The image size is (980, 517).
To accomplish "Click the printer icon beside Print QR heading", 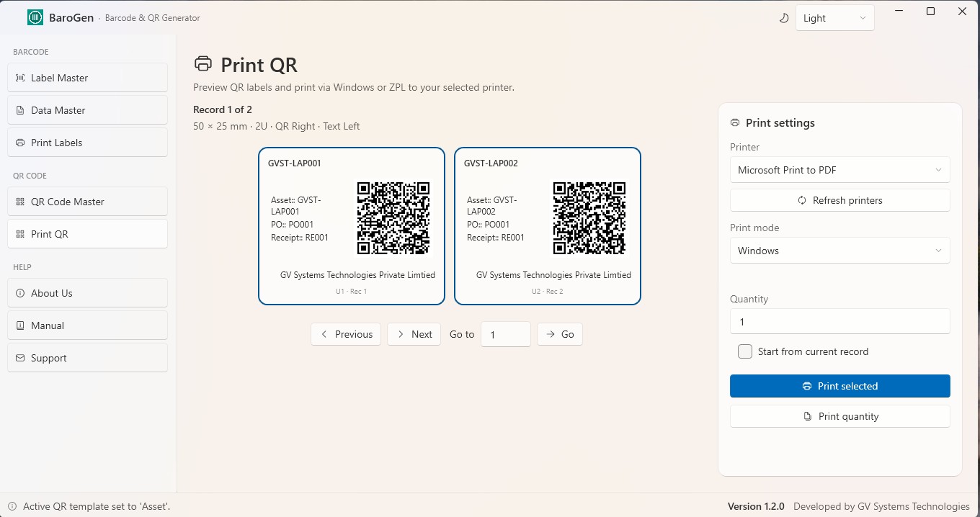I will tap(203, 64).
